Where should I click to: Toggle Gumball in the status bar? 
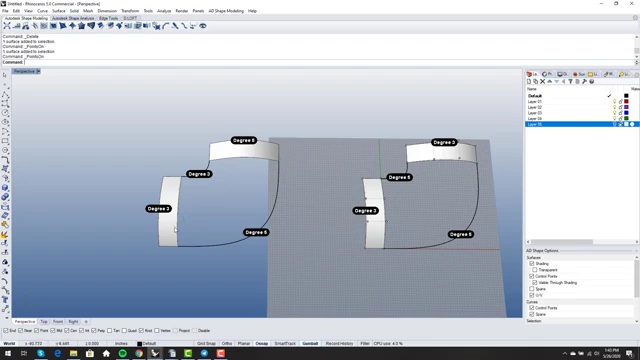(310, 344)
